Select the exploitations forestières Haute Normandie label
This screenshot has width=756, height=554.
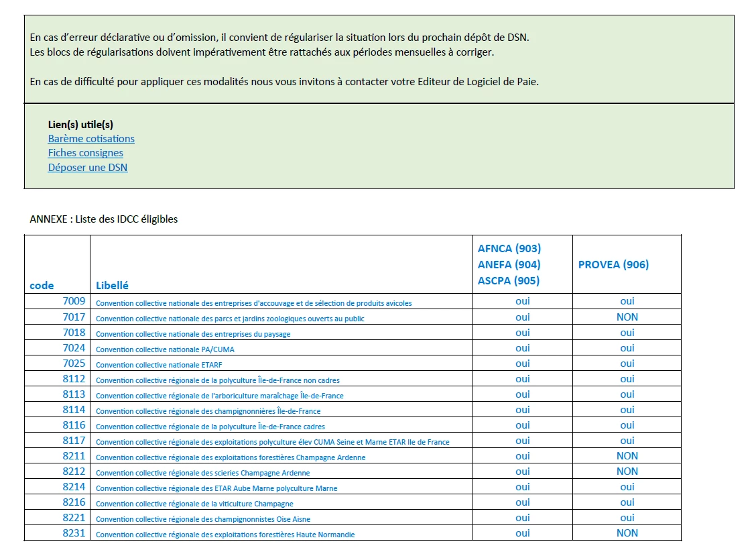[225, 535]
